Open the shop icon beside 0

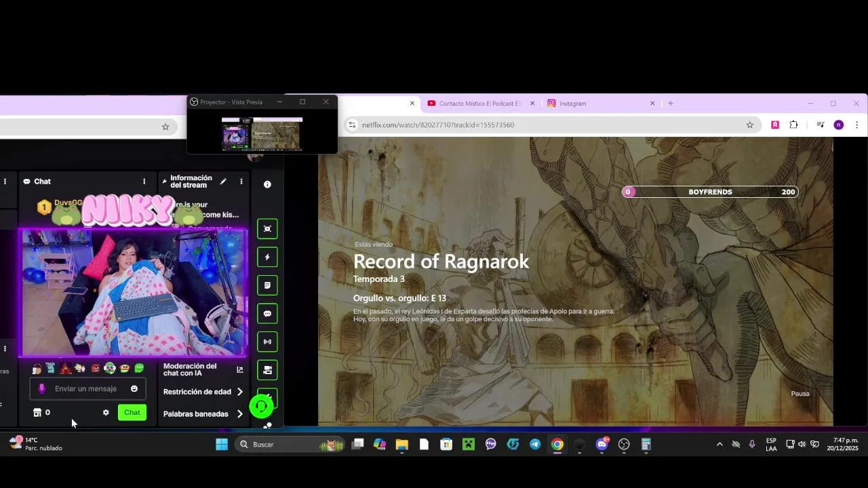tap(37, 413)
